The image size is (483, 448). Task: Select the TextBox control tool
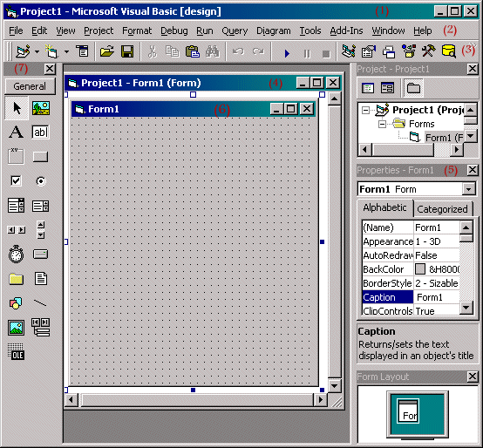pos(41,132)
